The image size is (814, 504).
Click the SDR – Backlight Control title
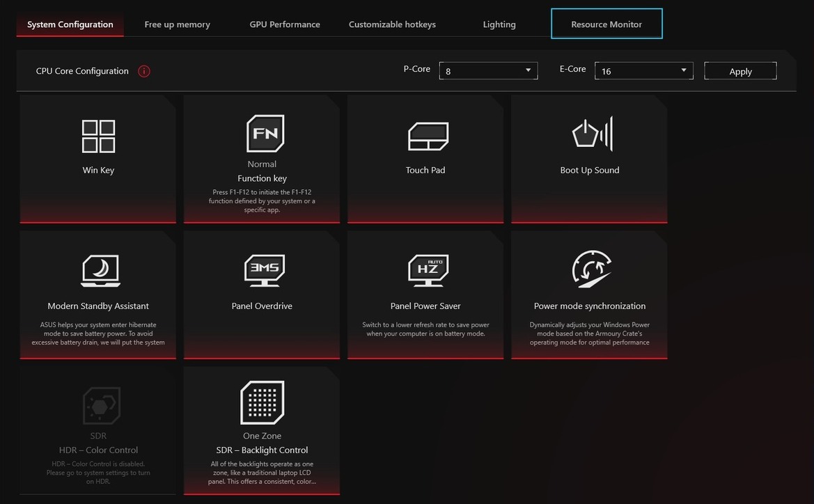[262, 450]
